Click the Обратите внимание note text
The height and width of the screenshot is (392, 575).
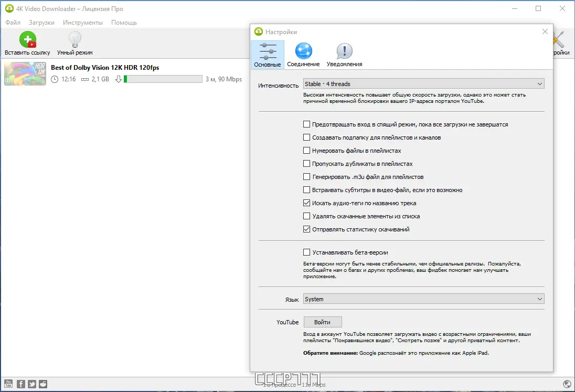tap(396, 353)
